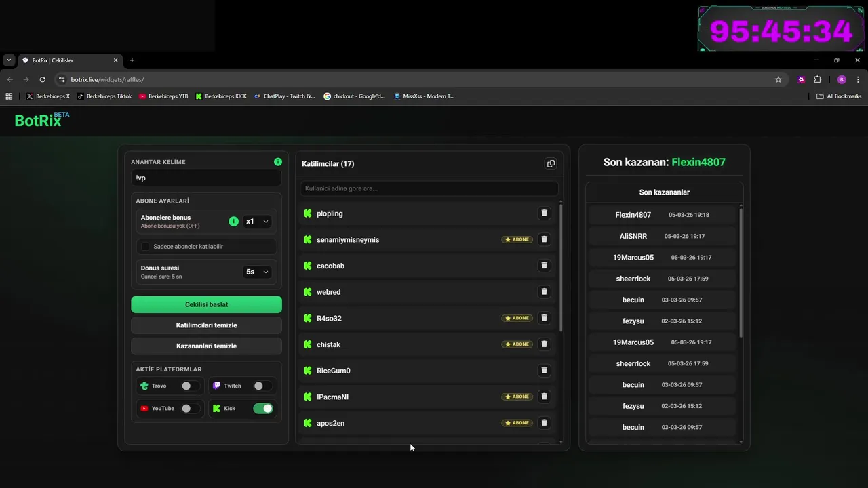The image size is (868, 488).
Task: Click info icon beside Anahtar Kelime
Action: click(277, 162)
